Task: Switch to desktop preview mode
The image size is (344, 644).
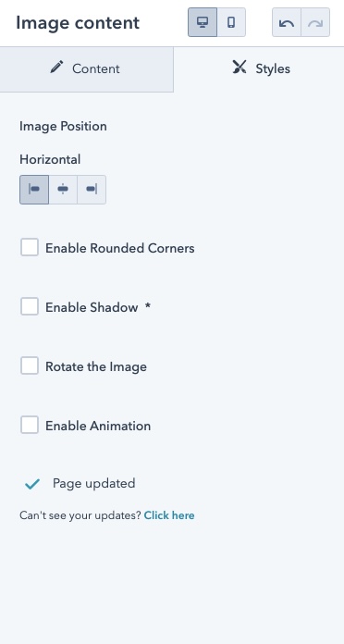Action: click(x=203, y=22)
